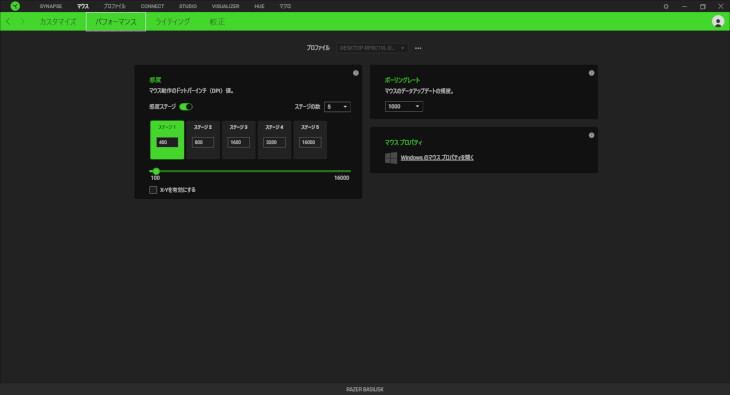Open the stage count dropdown
This screenshot has height=395, width=730.
tap(337, 107)
